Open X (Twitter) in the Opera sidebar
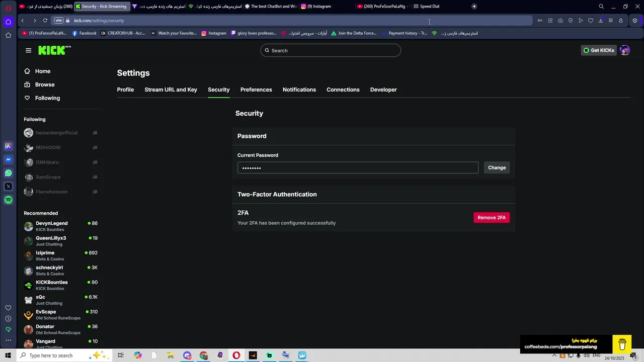 click(x=8, y=187)
